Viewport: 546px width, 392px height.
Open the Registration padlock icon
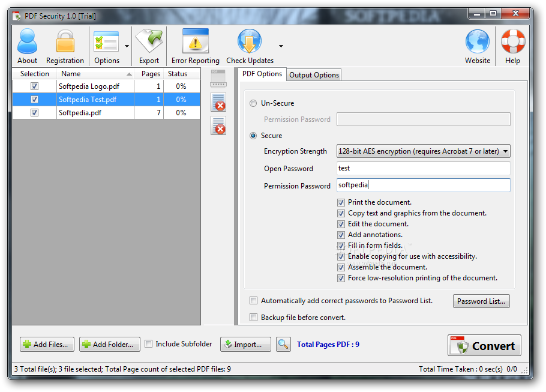click(x=65, y=46)
